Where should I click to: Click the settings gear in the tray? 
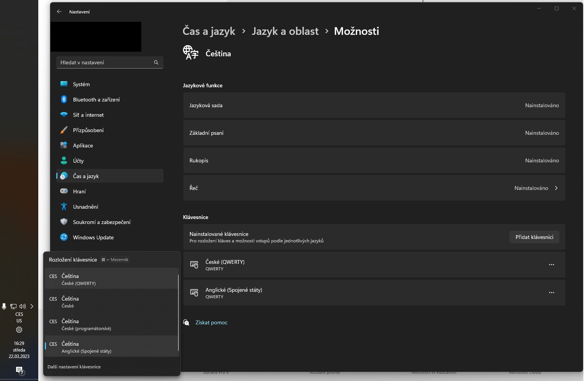click(19, 330)
